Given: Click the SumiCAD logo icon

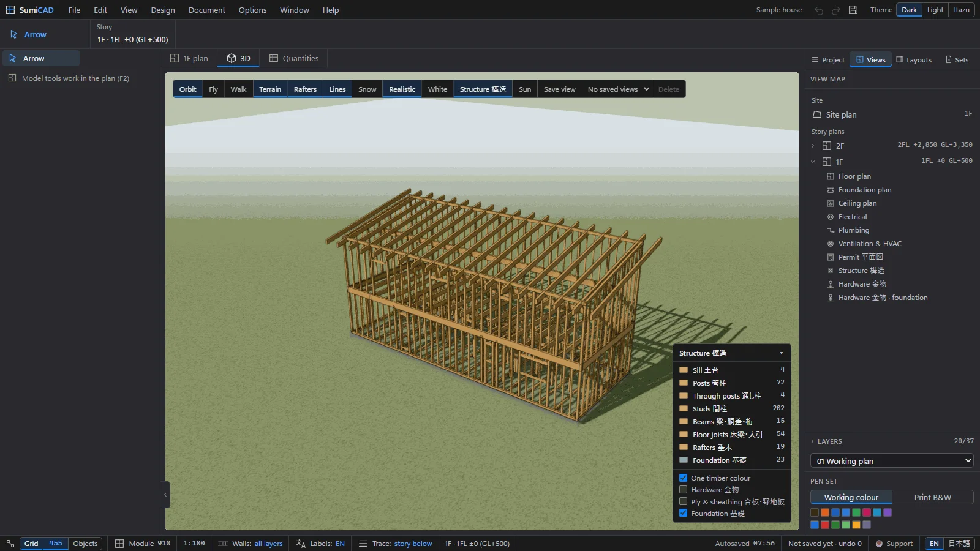Looking at the screenshot, I should tap(10, 10).
